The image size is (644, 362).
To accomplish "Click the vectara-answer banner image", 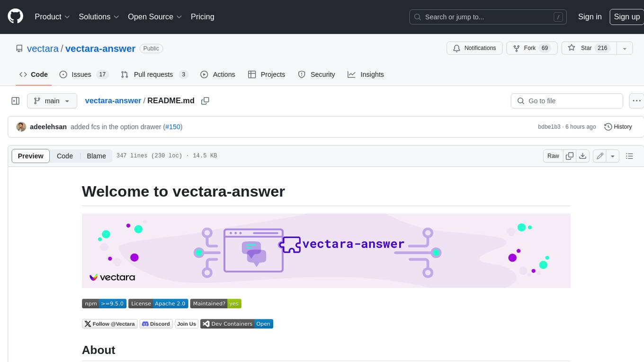I will point(326,251).
